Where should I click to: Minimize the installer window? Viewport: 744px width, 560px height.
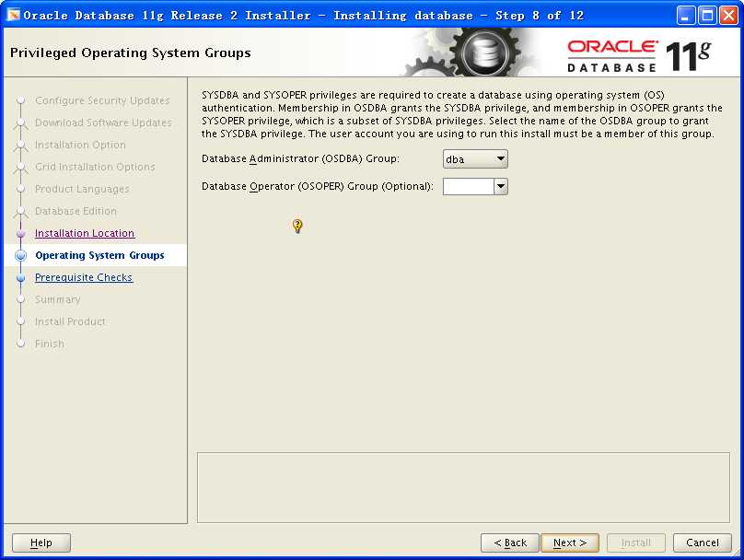click(685, 15)
